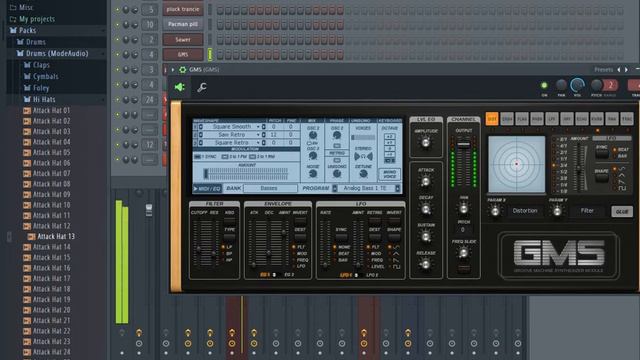640x360 pixels.
Task: Switch to MIDI / EQ page
Action: pyautogui.click(x=207, y=188)
